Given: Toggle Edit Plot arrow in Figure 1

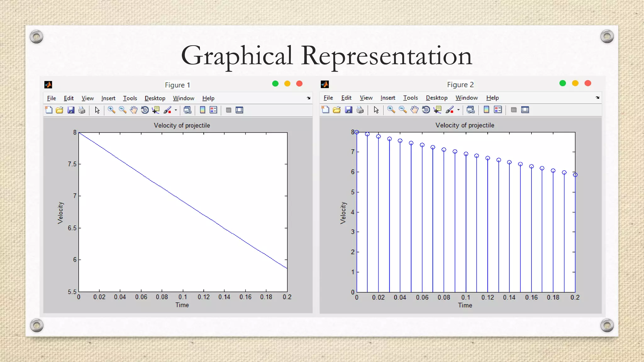Looking at the screenshot, I should tap(97, 110).
